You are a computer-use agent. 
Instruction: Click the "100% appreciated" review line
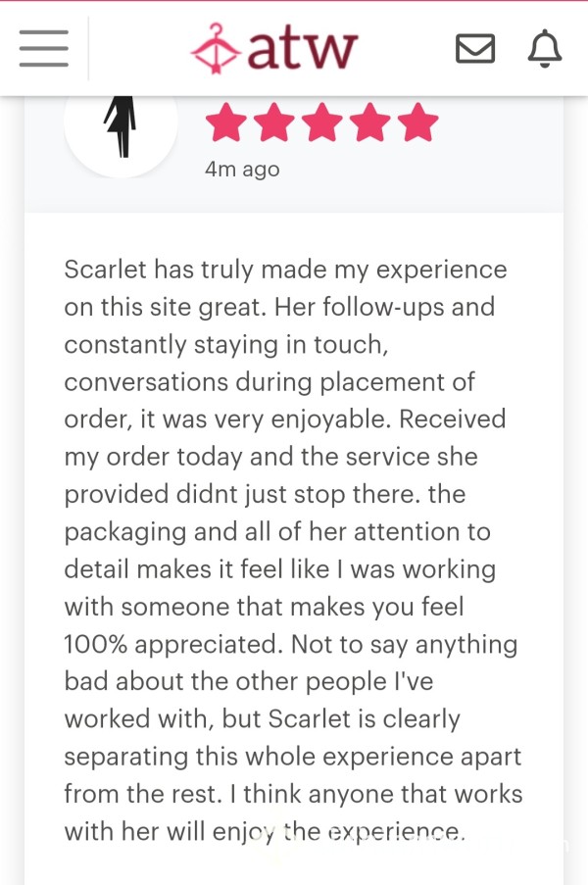[x=291, y=644]
